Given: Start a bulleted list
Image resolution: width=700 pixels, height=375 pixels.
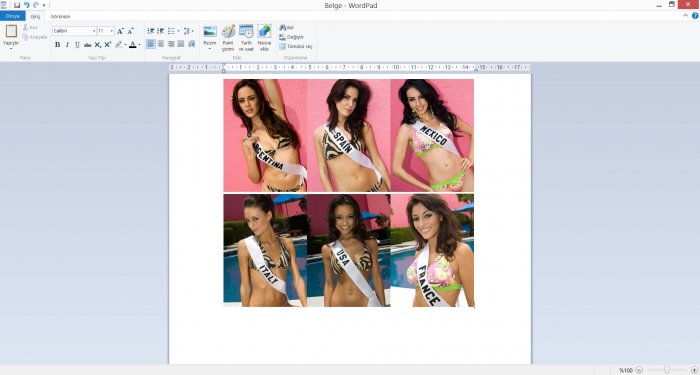Looking at the screenshot, I should click(x=171, y=31).
